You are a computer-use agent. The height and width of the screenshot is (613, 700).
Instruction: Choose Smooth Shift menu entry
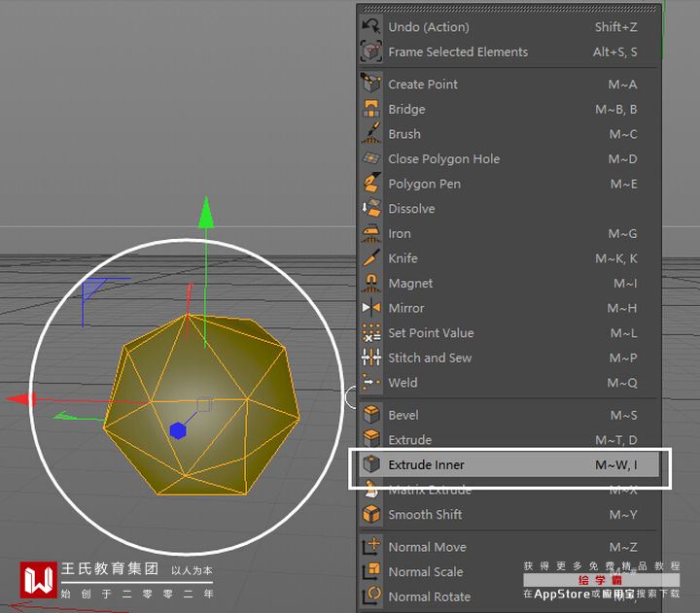point(508,515)
